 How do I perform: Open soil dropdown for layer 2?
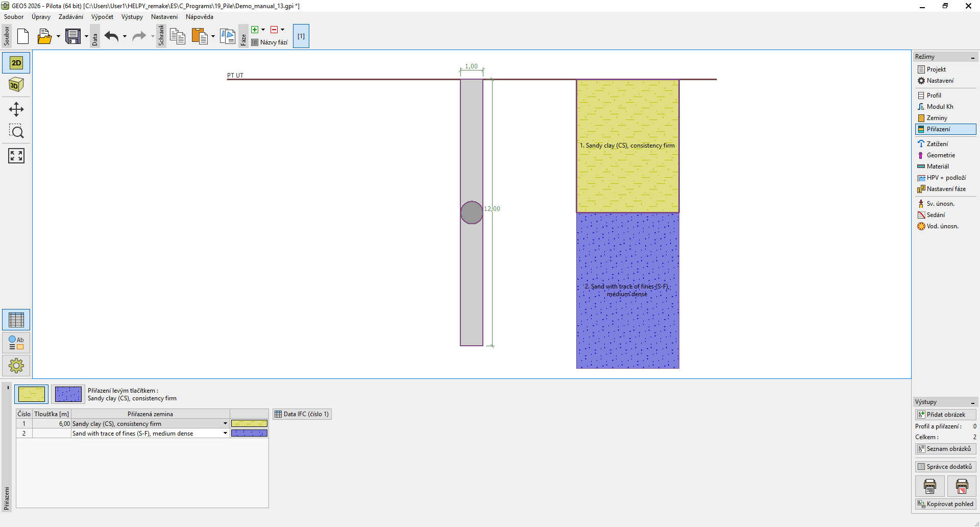pyautogui.click(x=225, y=433)
